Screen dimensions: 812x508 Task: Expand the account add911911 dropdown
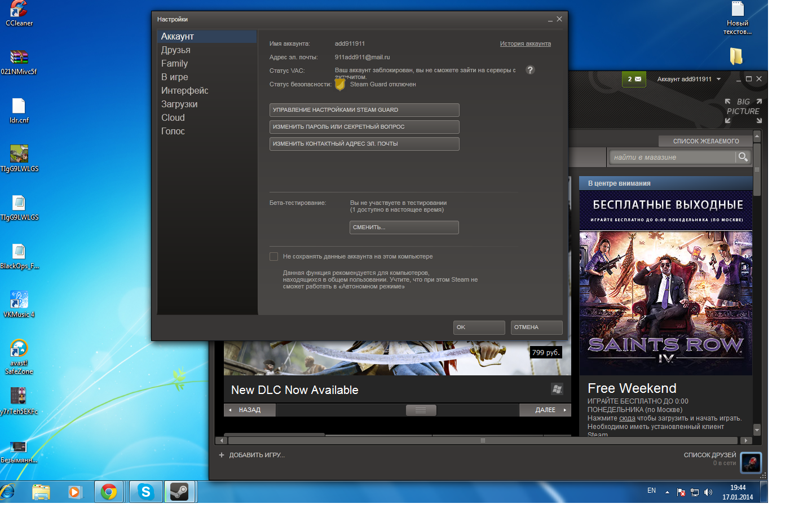(x=718, y=79)
